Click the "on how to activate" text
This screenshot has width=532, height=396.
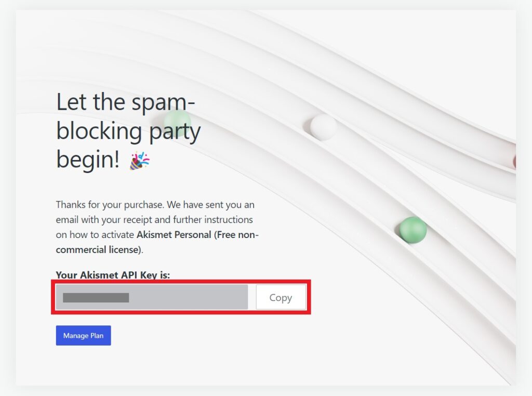pos(95,234)
